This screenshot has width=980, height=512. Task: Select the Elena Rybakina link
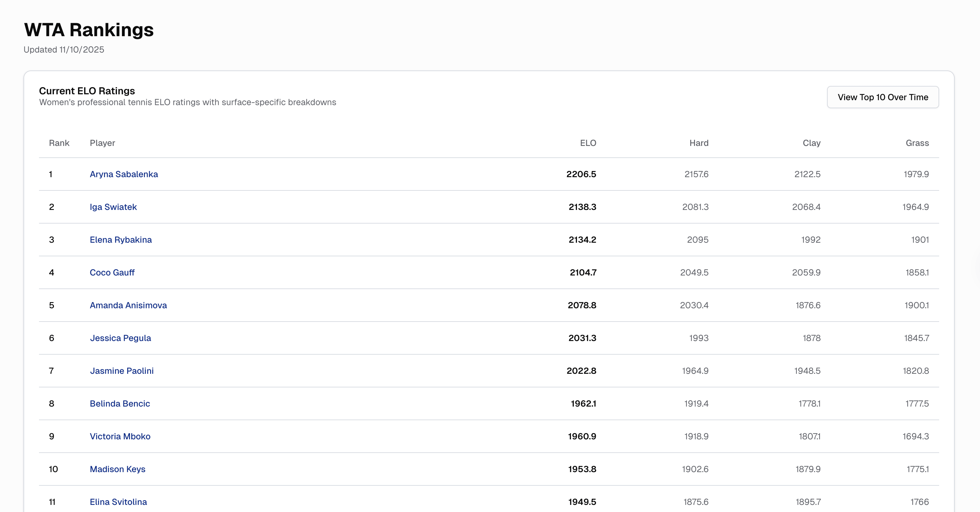tap(121, 240)
